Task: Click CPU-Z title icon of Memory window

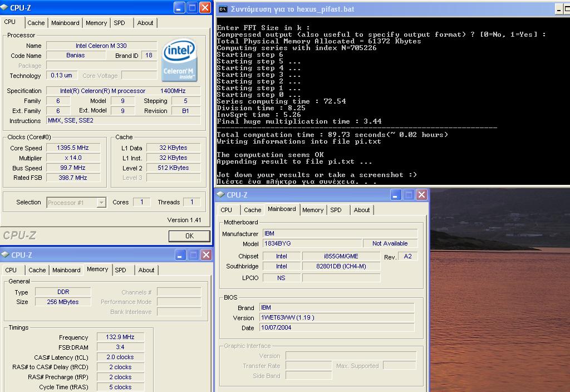Action: [5, 254]
